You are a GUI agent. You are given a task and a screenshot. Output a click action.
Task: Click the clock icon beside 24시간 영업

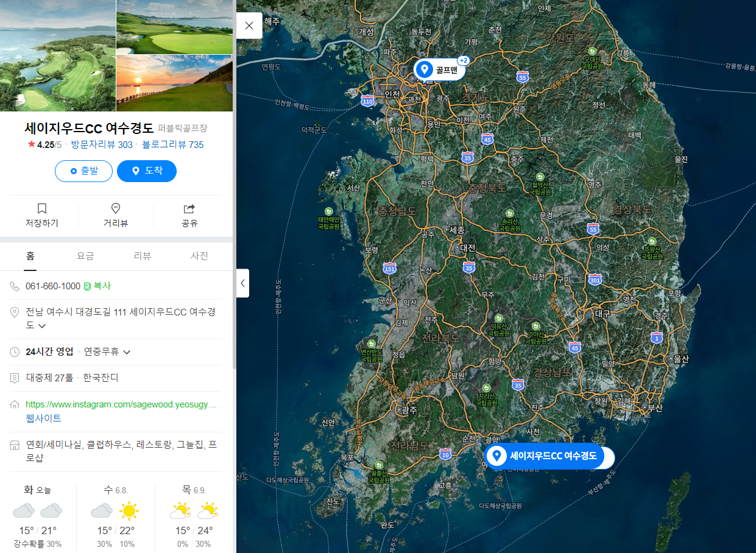(x=15, y=352)
